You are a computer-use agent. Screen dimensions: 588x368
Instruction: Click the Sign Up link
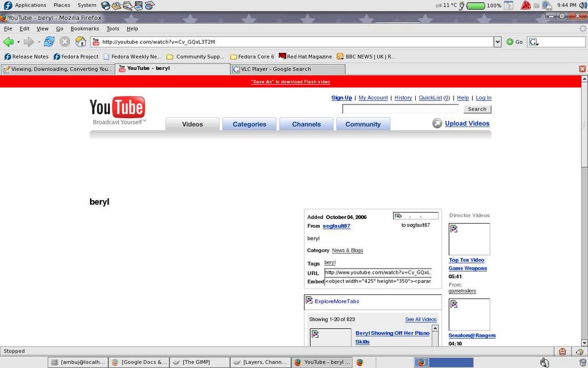pos(342,98)
